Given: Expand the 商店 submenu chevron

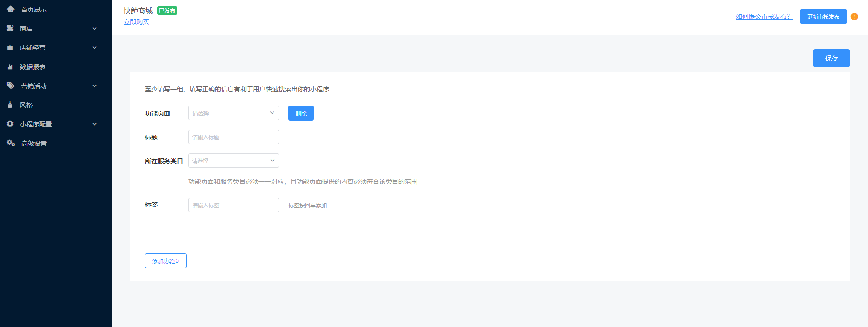Looking at the screenshot, I should pyautogui.click(x=94, y=29).
